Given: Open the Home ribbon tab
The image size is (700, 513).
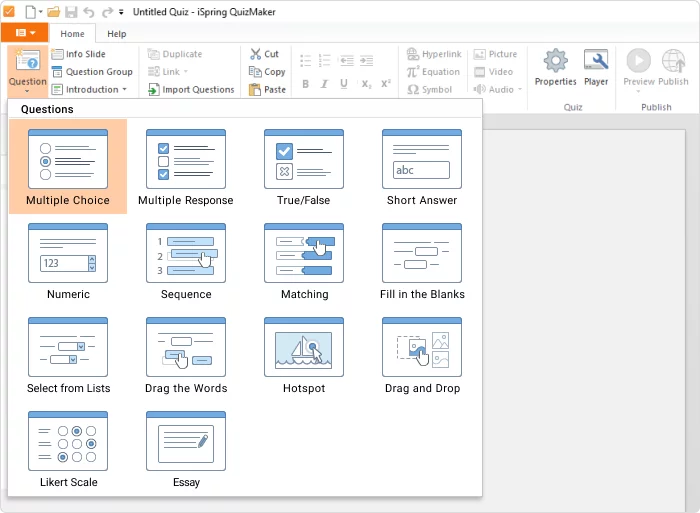Looking at the screenshot, I should (x=72, y=34).
